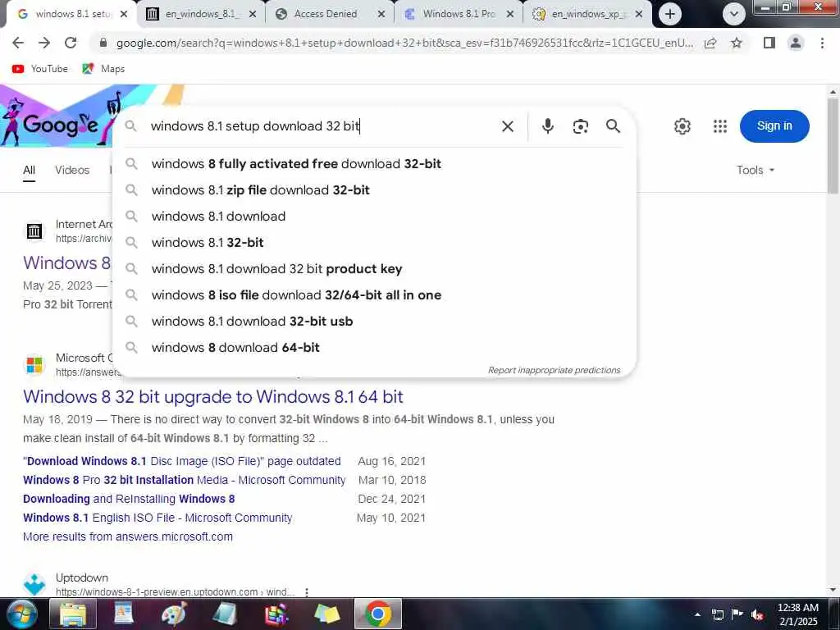Click inside the Google search input
Viewport: 840px width, 630px height.
322,126
